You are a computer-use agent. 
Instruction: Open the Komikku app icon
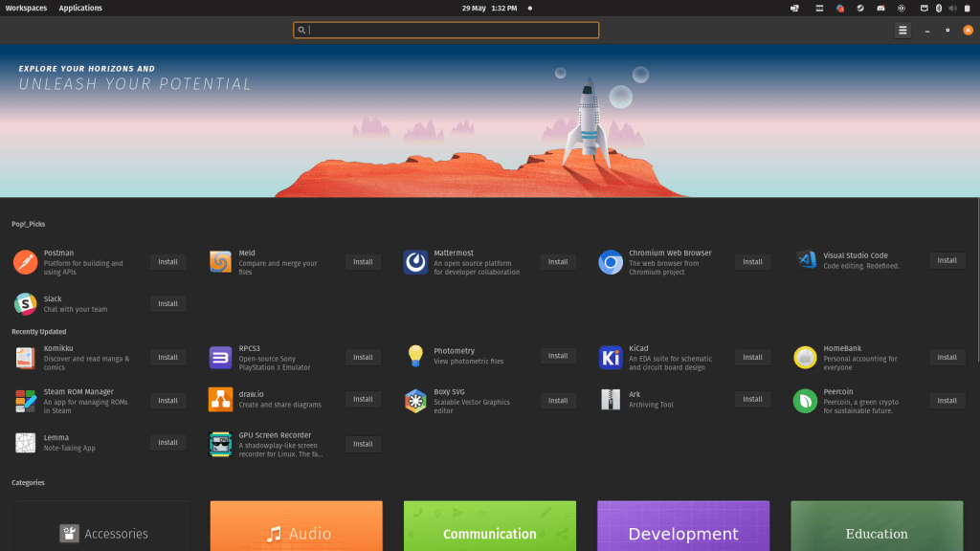coord(26,358)
